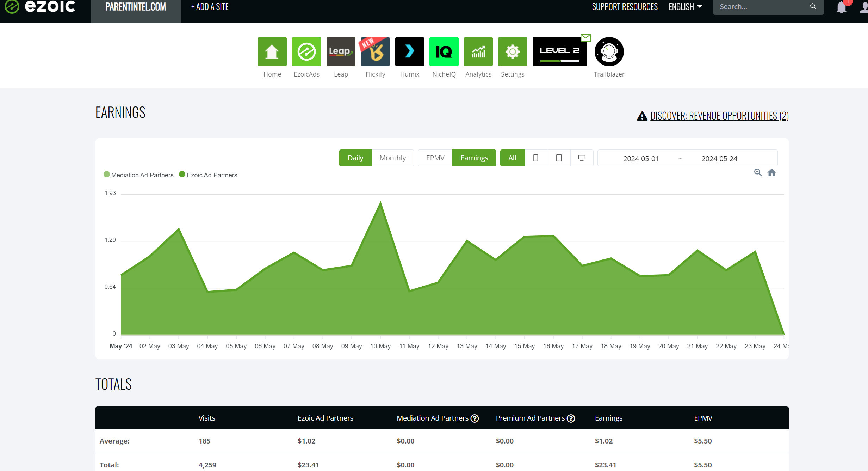The width and height of the screenshot is (868, 471).
Task: Open the NicheIQ icon
Action: [444, 51]
